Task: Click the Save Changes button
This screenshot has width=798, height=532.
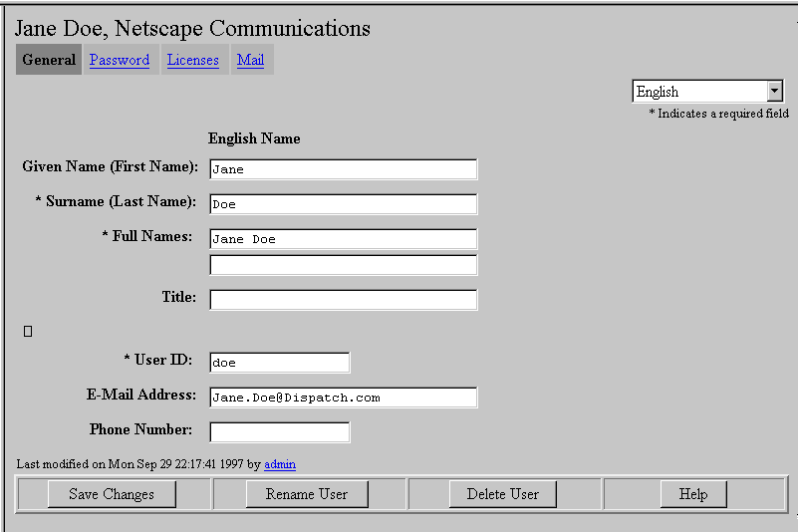Action: coord(112,494)
